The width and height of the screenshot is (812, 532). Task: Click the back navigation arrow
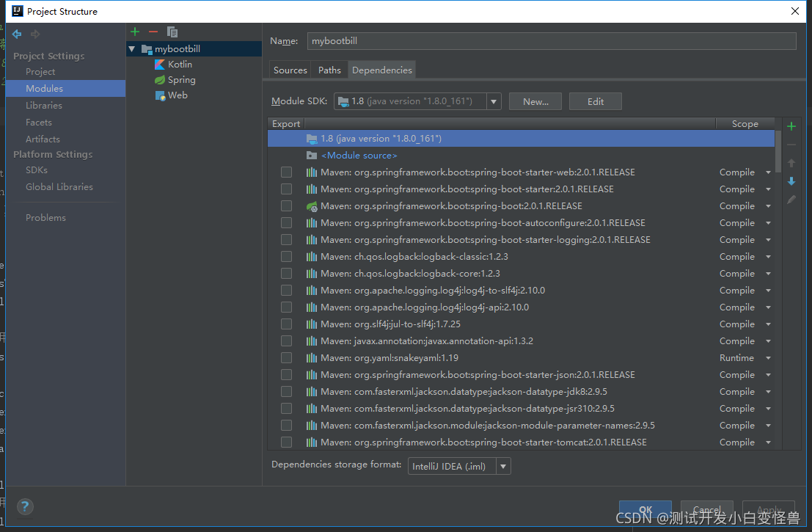click(x=17, y=34)
